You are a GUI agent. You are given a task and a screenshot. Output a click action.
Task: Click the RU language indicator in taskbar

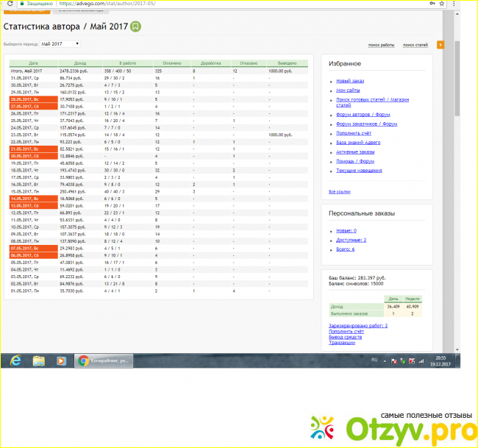pos(374,360)
